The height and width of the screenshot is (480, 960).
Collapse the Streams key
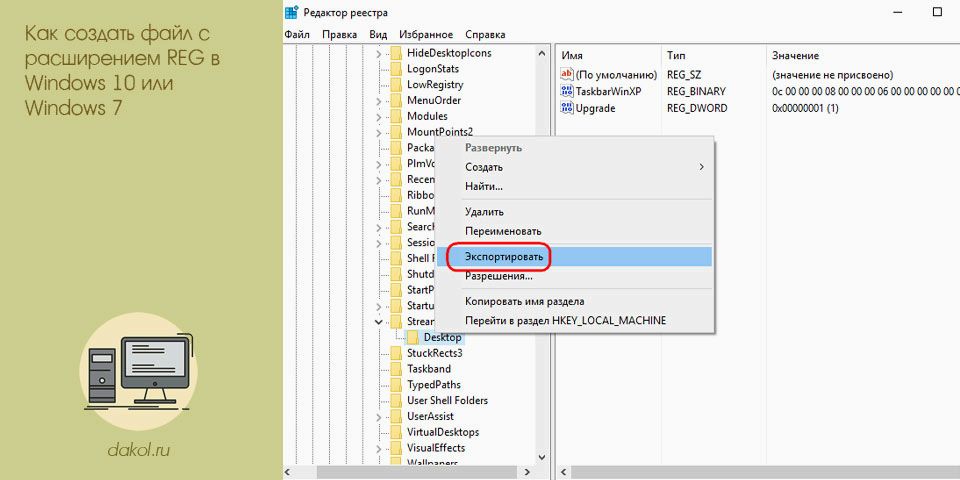379,321
